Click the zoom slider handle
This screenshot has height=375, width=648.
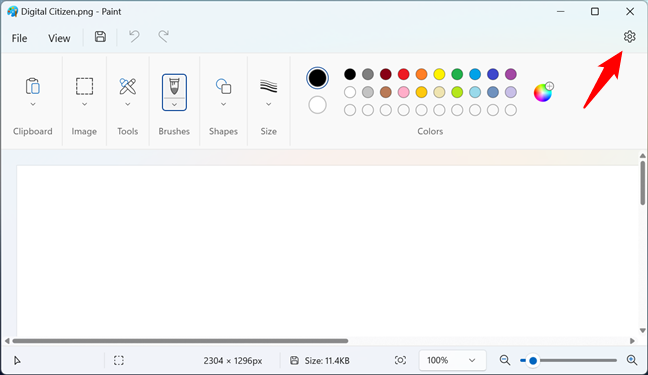[533, 361]
